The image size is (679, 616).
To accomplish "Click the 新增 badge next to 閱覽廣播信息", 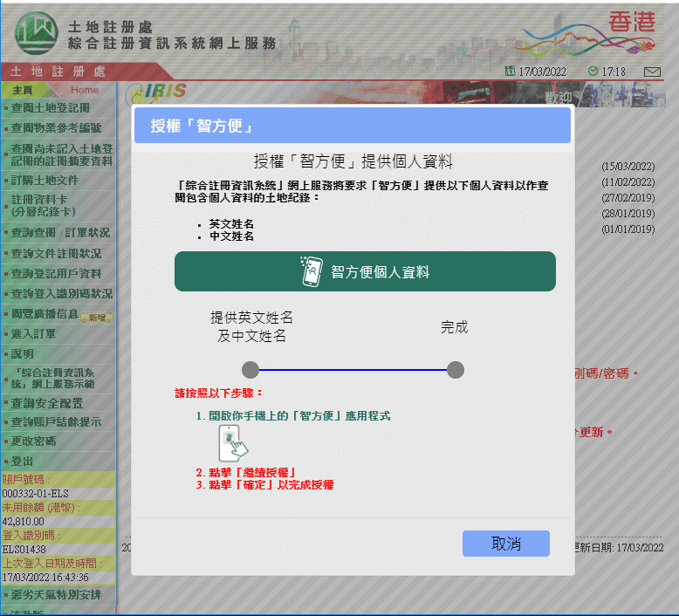I will coord(97,318).
